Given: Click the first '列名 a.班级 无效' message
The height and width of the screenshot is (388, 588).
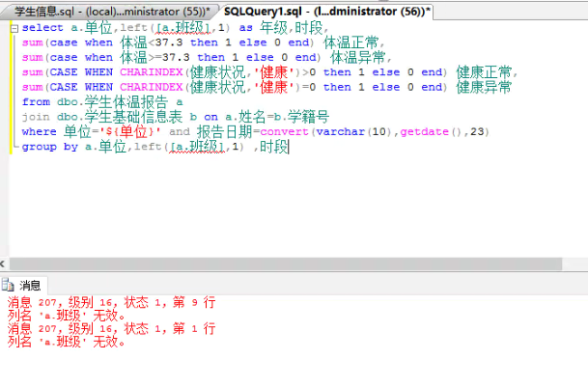Looking at the screenshot, I should tap(67, 316).
